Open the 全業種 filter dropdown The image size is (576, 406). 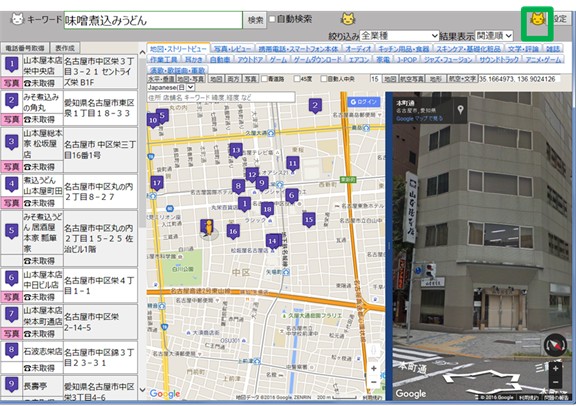[x=399, y=36]
